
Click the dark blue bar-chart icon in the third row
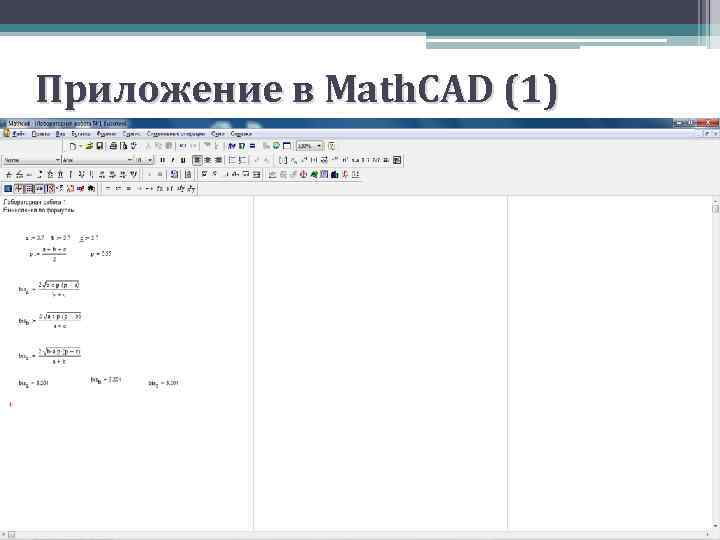(334, 174)
